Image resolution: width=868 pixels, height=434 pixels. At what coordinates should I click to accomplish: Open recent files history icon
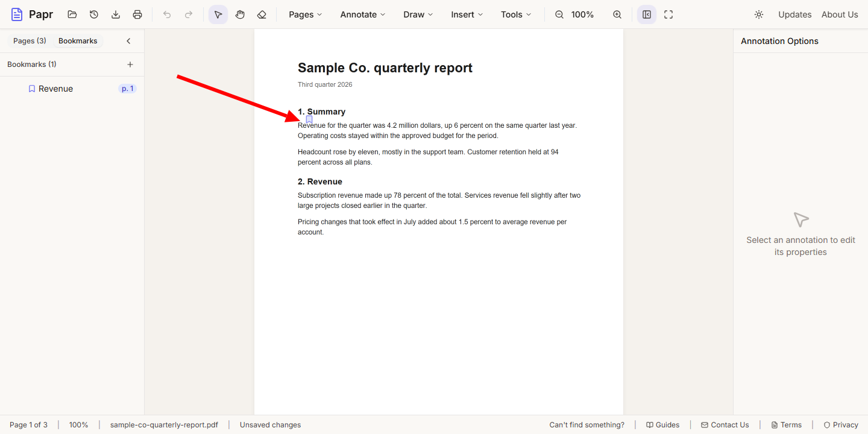point(94,14)
